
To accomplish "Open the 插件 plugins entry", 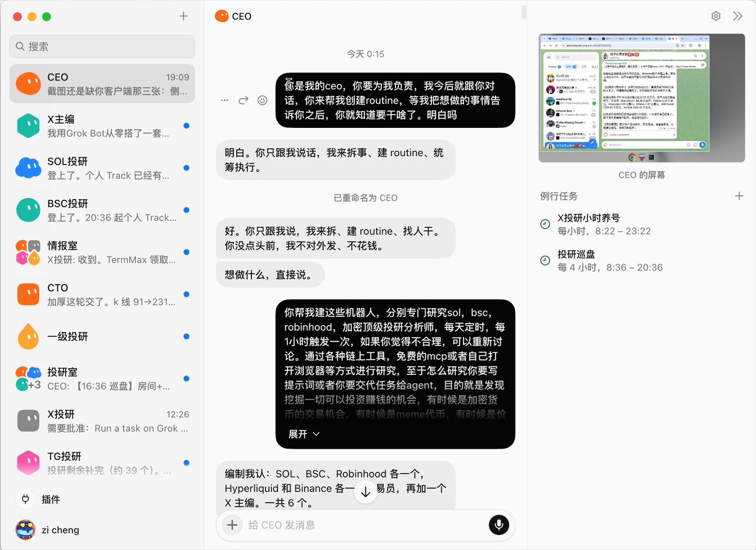I will [x=102, y=500].
